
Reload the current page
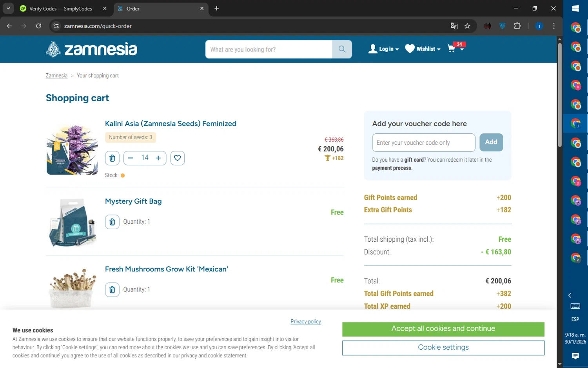[38, 26]
